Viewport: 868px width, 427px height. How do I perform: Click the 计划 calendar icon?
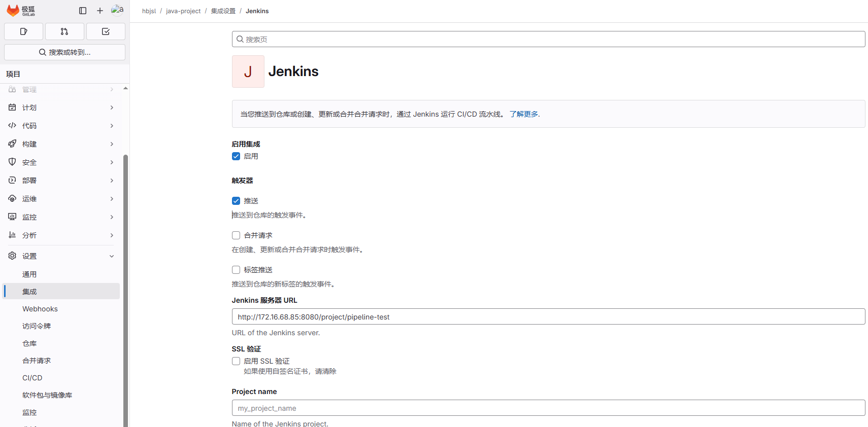point(12,108)
